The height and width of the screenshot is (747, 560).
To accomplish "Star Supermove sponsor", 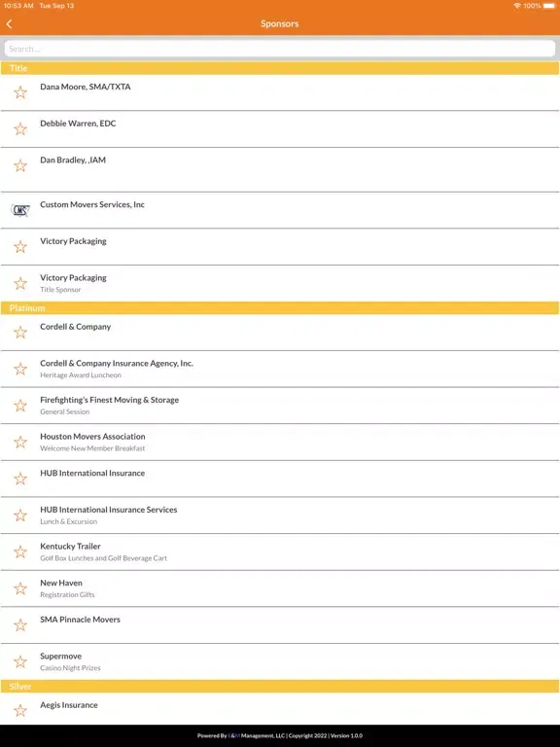I will click(20, 661).
